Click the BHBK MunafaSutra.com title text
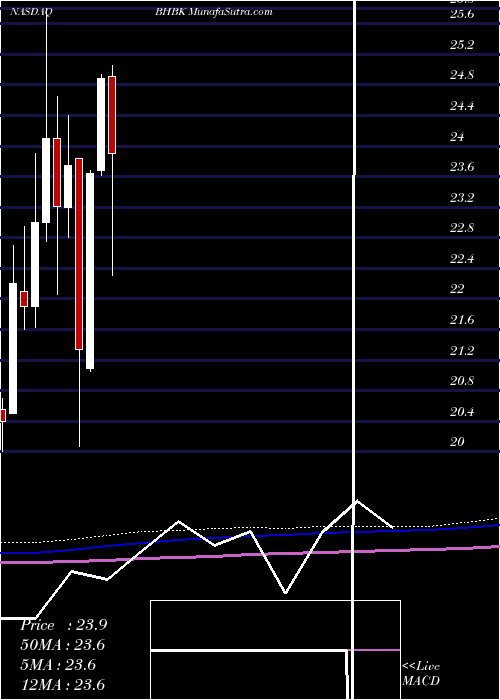Viewport: 500px width, 700px height. click(x=214, y=12)
